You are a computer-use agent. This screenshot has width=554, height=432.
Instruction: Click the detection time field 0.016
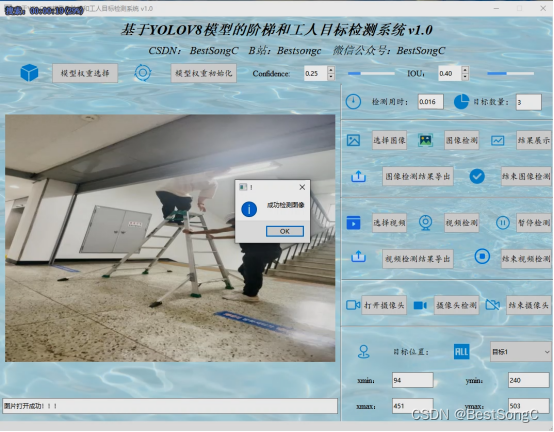[x=430, y=102]
